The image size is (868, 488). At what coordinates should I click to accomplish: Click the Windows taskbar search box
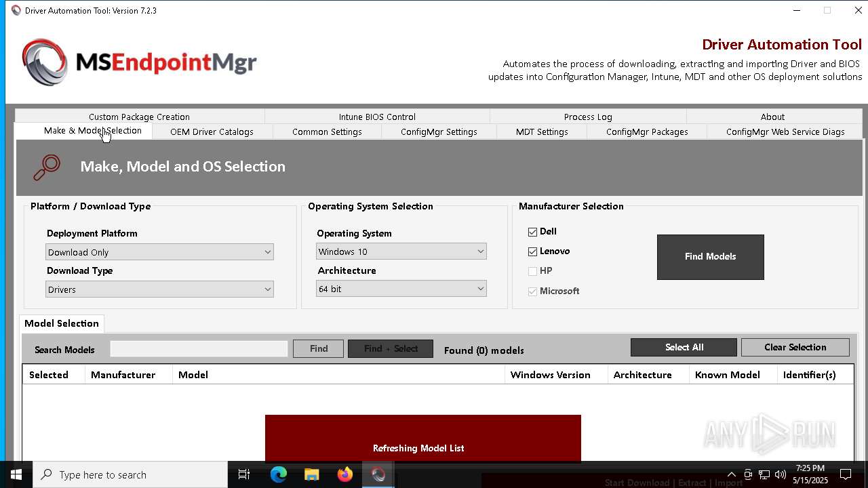click(x=130, y=474)
